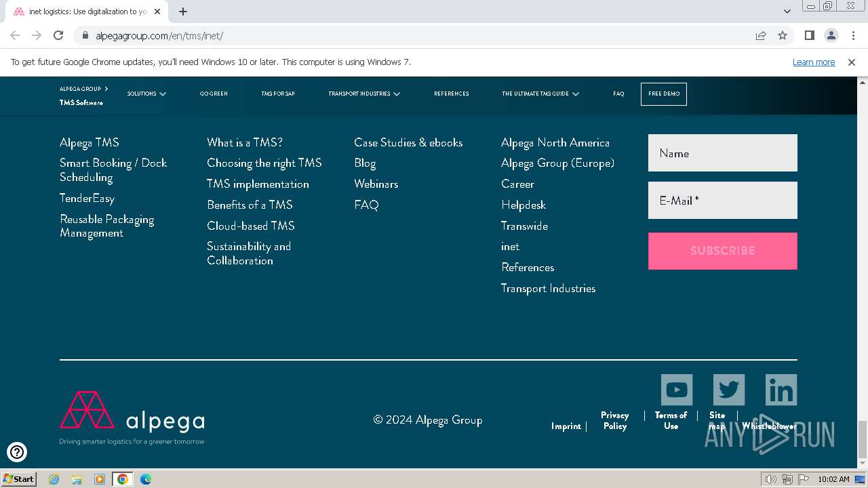
Task: Open File Explorer from taskbar
Action: point(77,479)
